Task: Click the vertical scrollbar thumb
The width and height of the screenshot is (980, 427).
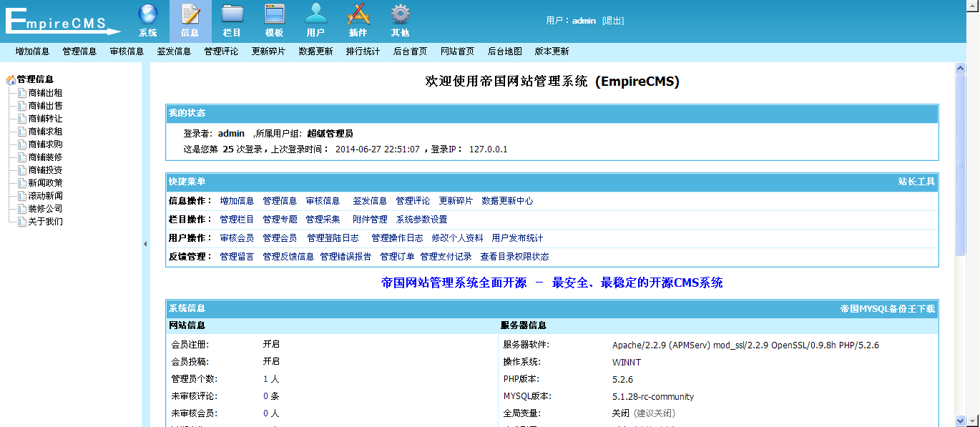Action: [961, 165]
